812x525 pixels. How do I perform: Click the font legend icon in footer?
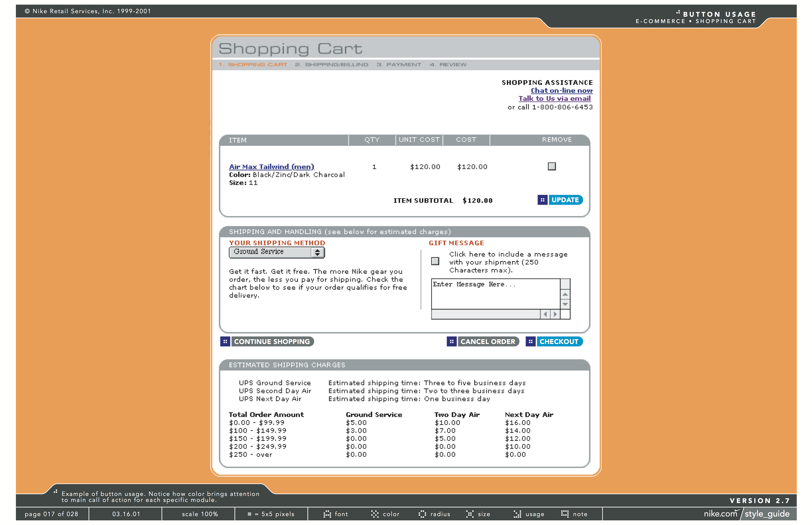[x=327, y=514]
